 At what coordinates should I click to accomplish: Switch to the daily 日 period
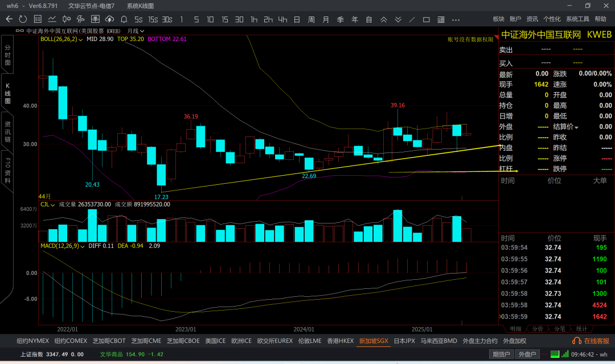pyautogui.click(x=297, y=19)
